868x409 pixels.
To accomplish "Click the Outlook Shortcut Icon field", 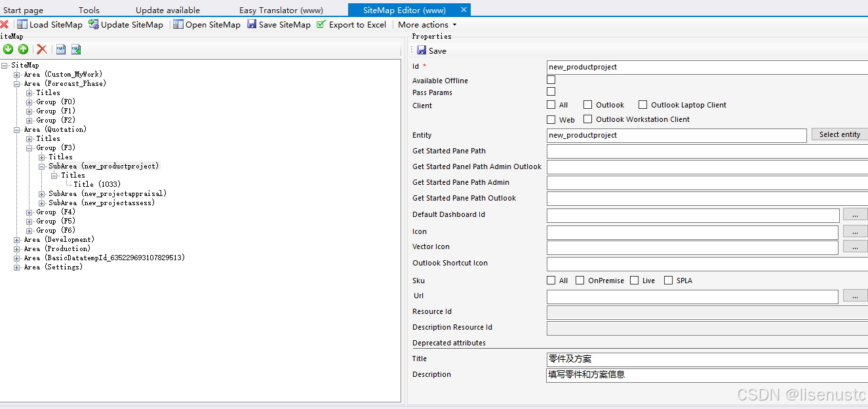I will (x=707, y=263).
